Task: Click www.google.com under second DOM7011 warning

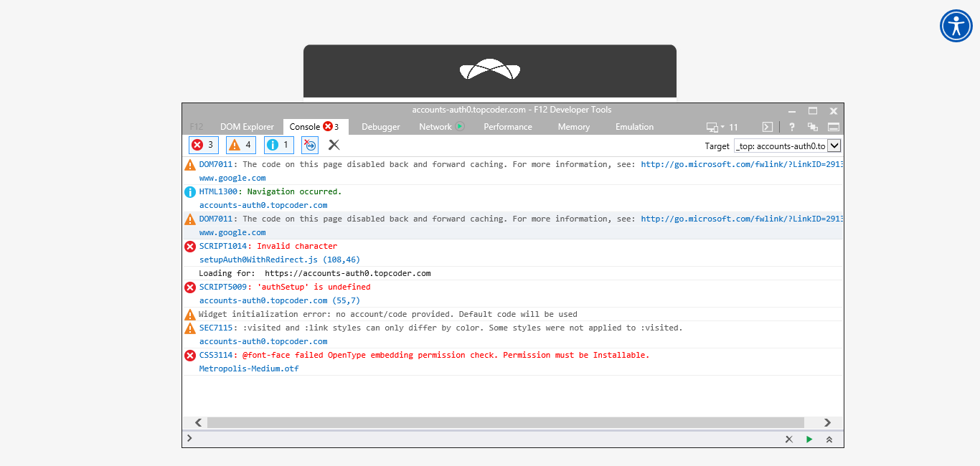Action: coord(232,232)
